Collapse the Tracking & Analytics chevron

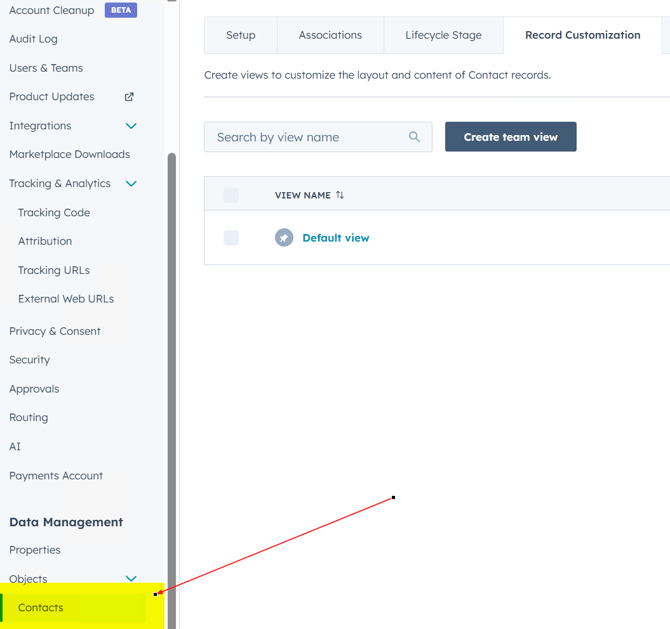pos(131,184)
